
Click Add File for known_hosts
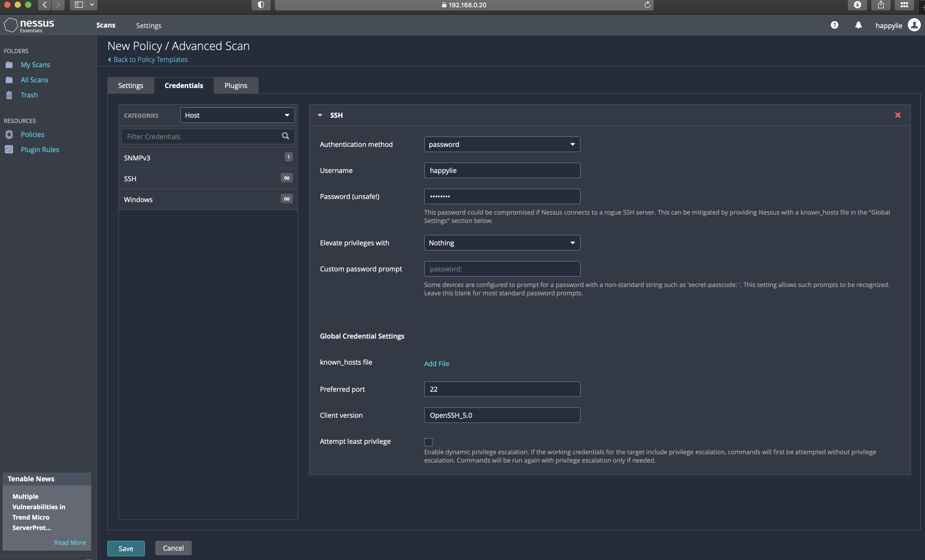point(437,364)
